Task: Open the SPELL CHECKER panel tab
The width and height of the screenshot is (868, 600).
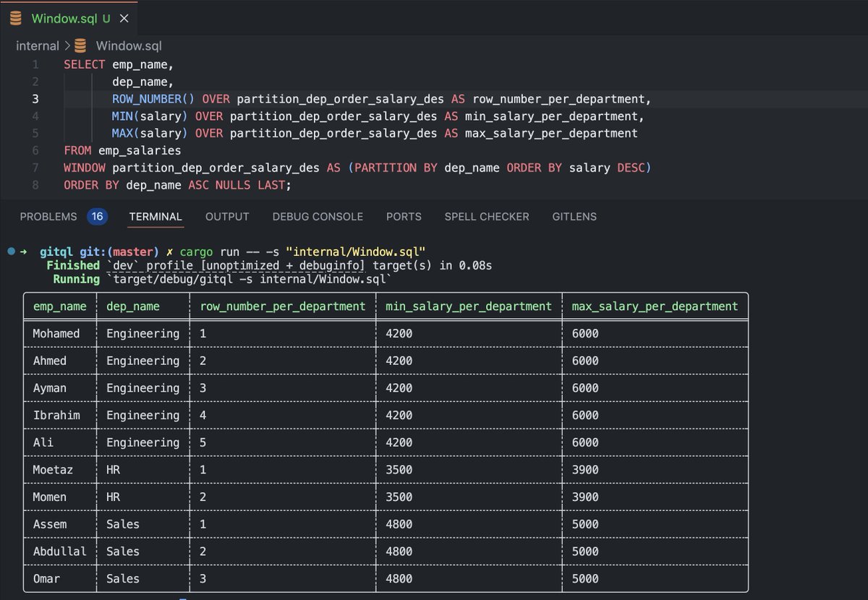Action: click(487, 216)
